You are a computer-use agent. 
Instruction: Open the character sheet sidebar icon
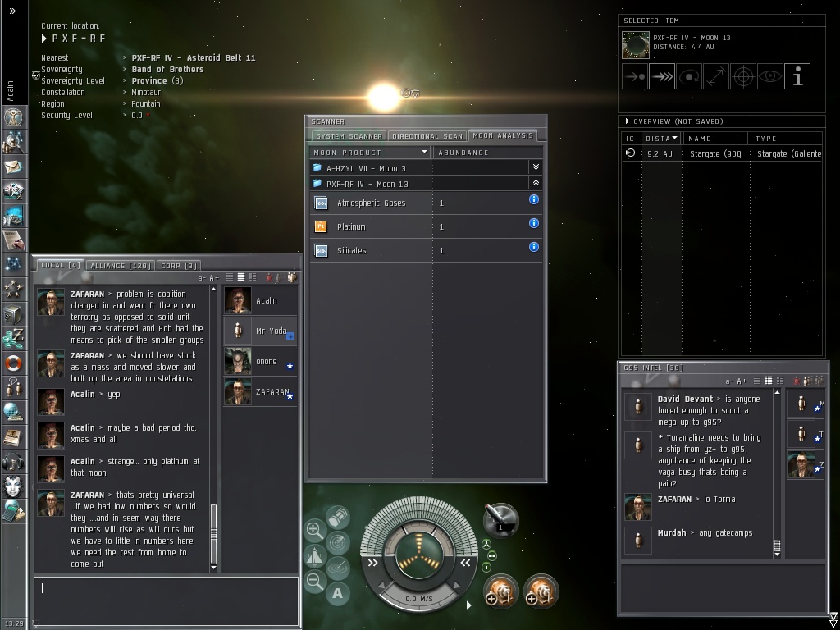pos(13,116)
